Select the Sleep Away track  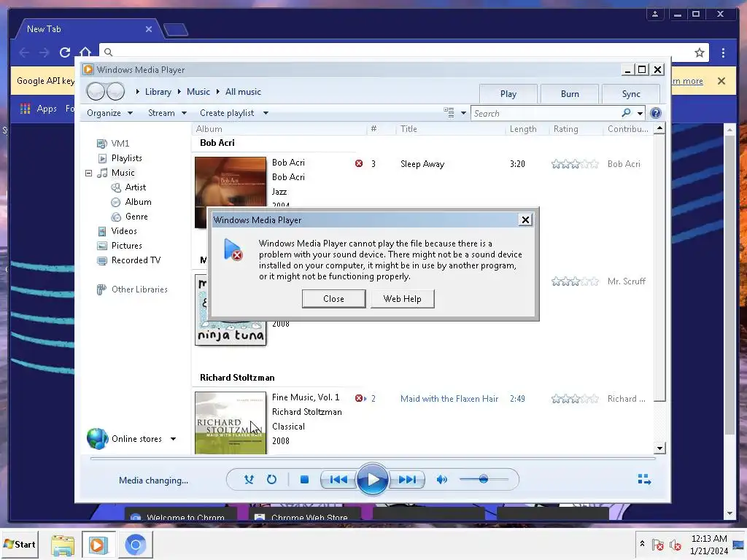(x=422, y=164)
